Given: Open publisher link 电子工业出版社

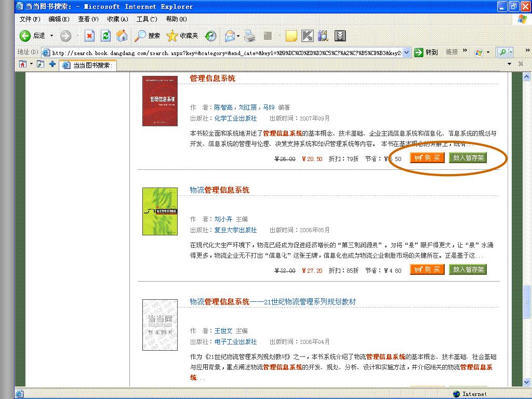Looking at the screenshot, I should coord(235,342).
